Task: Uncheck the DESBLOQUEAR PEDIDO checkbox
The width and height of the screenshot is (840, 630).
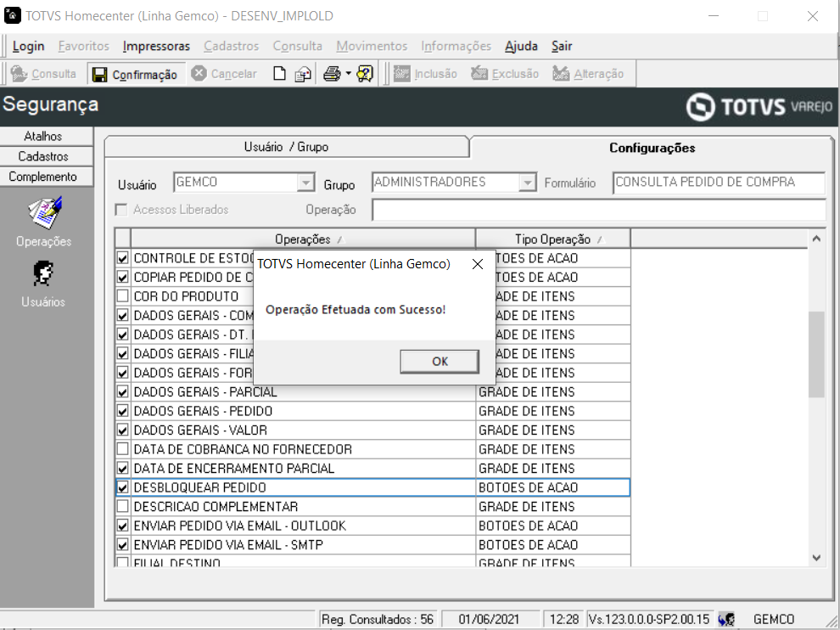Action: [x=123, y=487]
